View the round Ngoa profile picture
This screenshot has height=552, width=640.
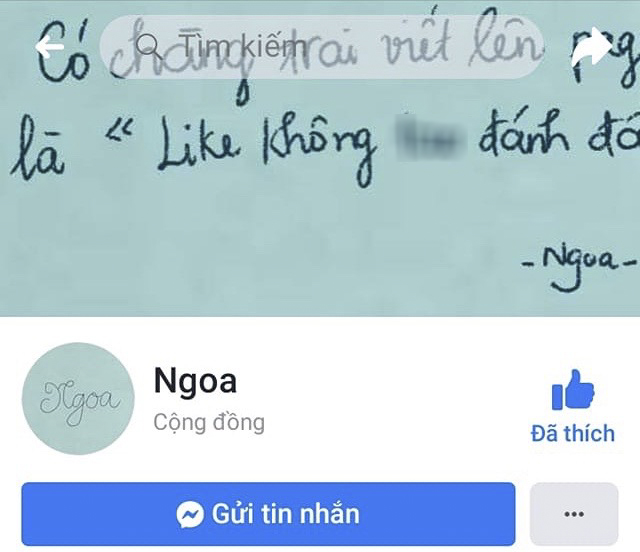(78, 398)
